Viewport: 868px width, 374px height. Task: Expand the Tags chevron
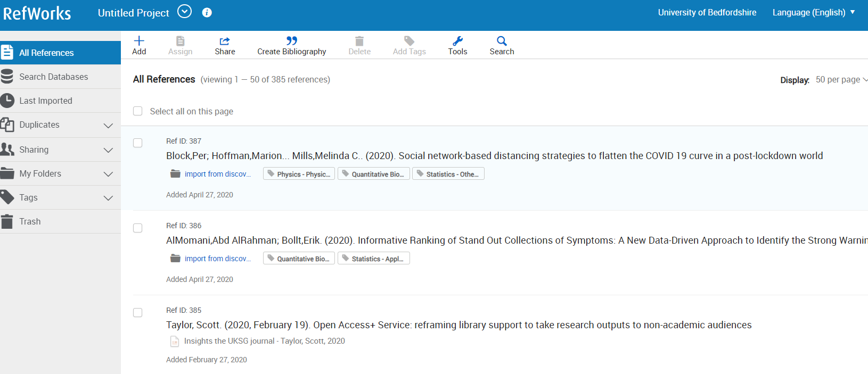108,198
